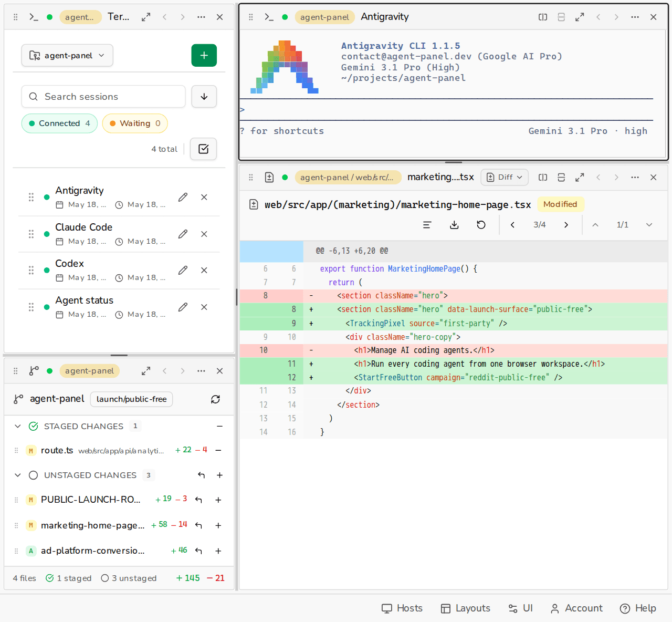Open the Hosts menu
Image resolution: width=672 pixels, height=622 pixels.
[x=402, y=608]
